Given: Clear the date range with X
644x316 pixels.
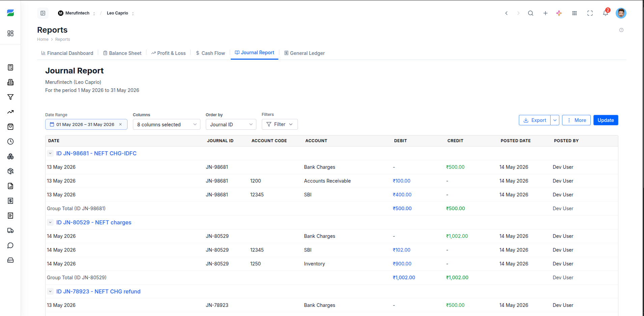Looking at the screenshot, I should [x=120, y=124].
